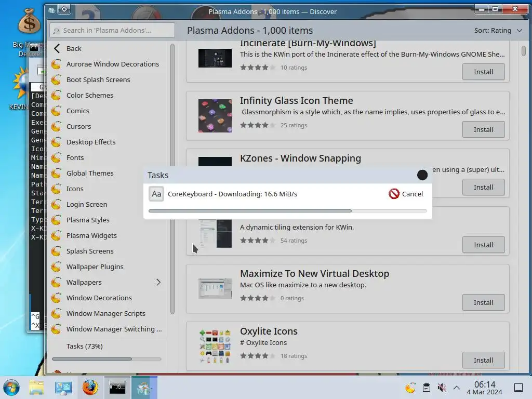The width and height of the screenshot is (532, 399).
Task: Open the Windows Start button
Action: tap(11, 388)
